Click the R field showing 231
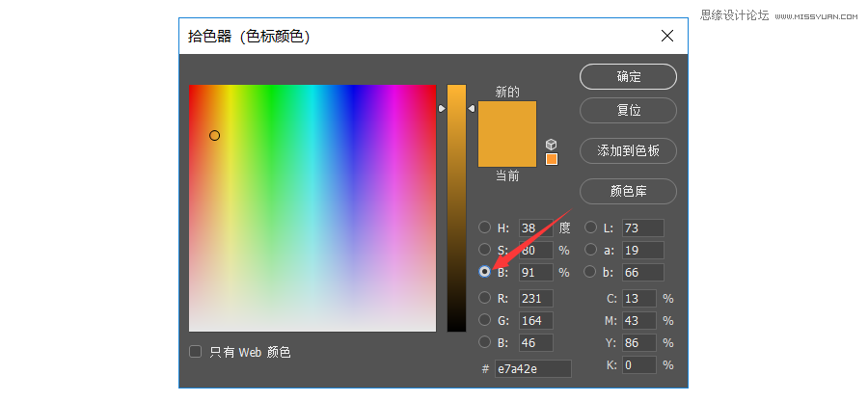868x402 pixels. click(536, 298)
